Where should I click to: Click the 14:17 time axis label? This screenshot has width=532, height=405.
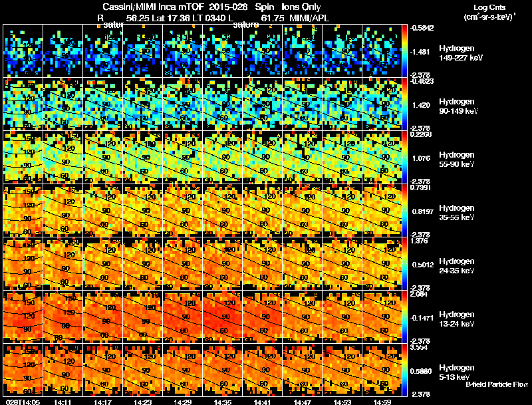(x=103, y=402)
